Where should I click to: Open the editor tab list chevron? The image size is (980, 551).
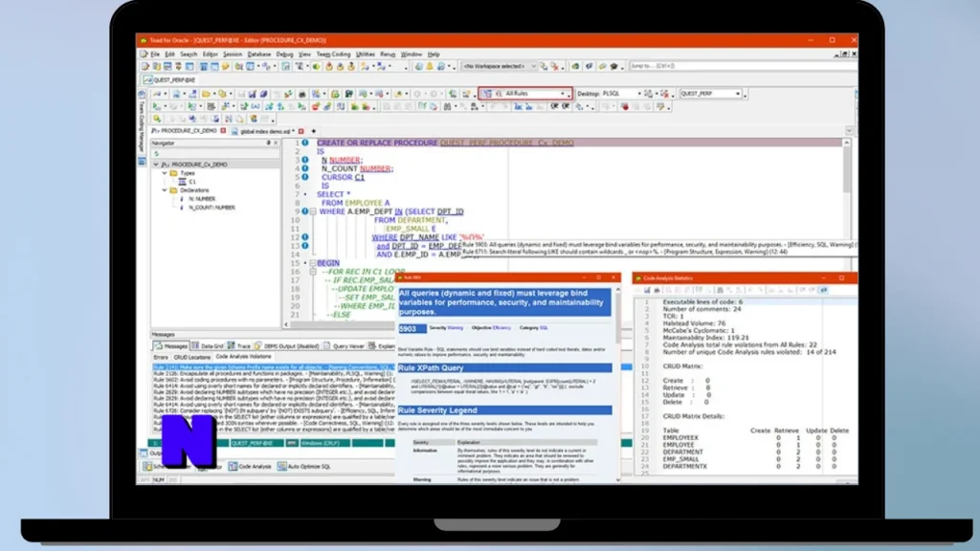point(849,131)
